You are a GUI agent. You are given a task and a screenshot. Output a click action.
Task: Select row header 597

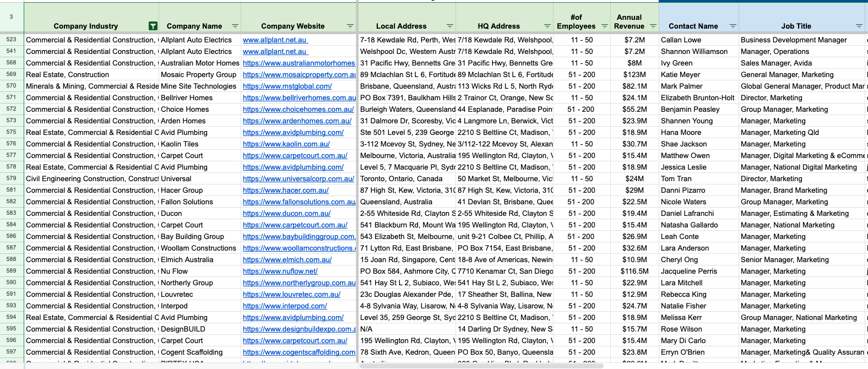(12, 352)
